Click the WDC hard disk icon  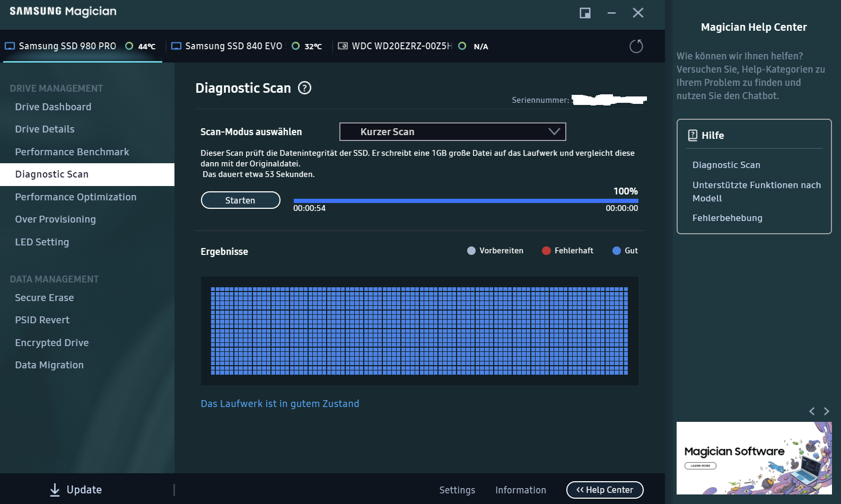(343, 46)
